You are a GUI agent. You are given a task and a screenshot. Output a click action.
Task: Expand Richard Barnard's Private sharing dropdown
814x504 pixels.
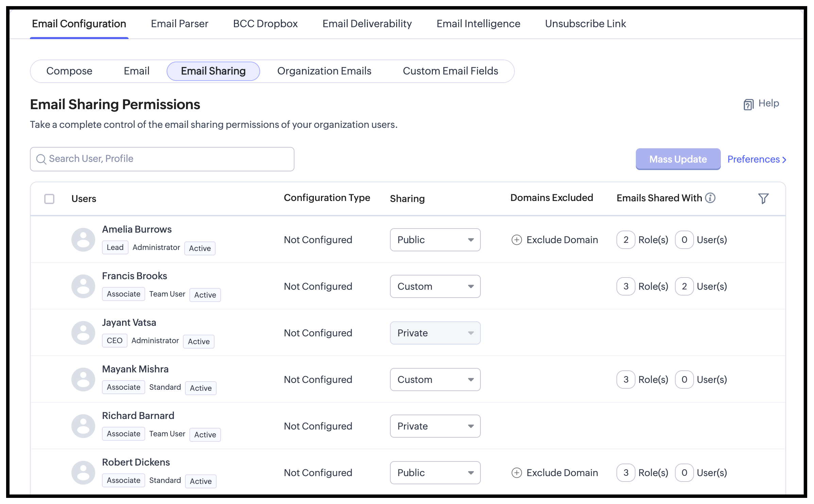click(x=435, y=426)
